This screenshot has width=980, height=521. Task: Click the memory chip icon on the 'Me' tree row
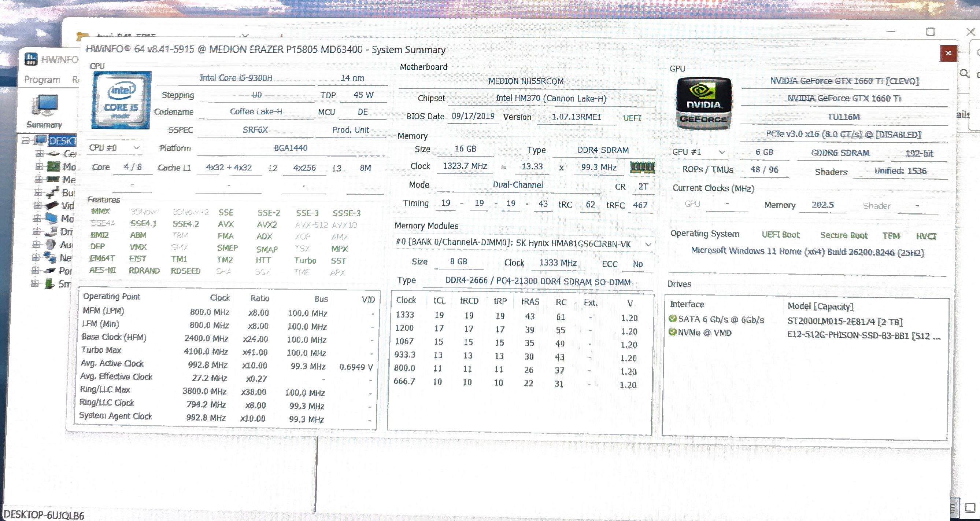point(53,179)
